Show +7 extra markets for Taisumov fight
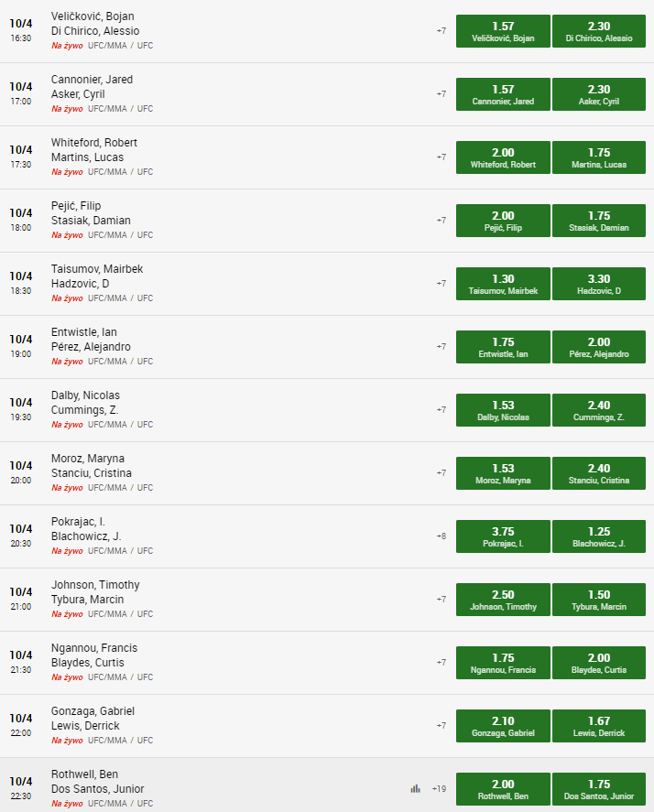The height and width of the screenshot is (812, 654). [441, 284]
